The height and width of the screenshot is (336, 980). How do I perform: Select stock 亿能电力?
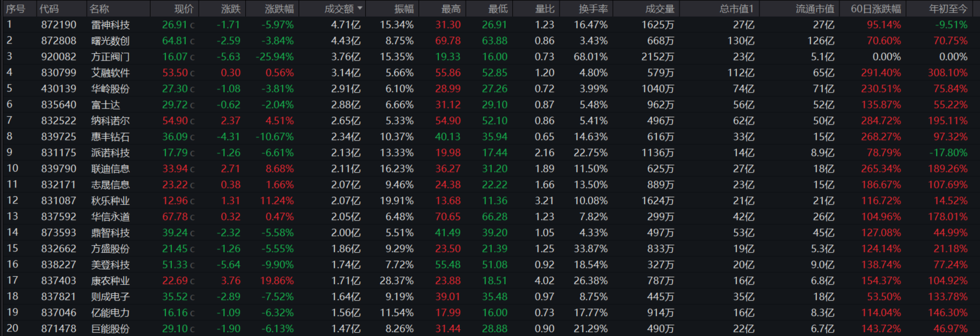tap(111, 313)
